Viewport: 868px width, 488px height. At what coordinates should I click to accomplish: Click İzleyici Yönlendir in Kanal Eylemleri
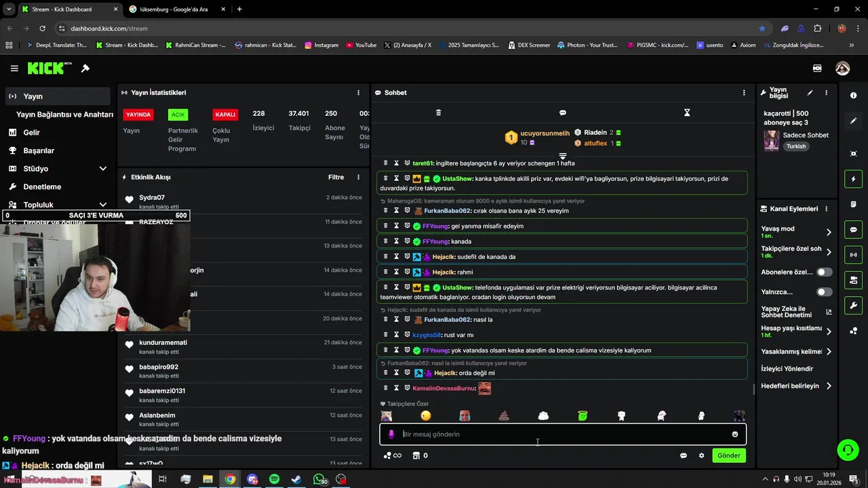[x=787, y=369]
